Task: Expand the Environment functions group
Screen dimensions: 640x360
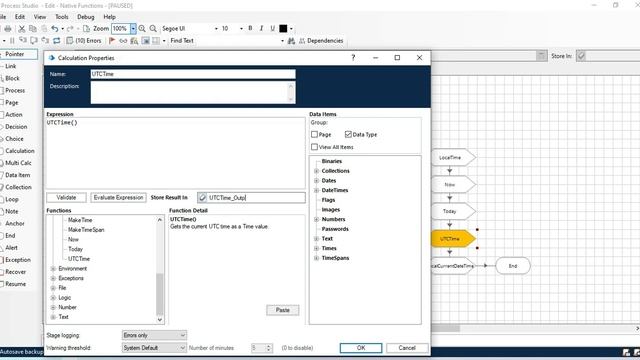Action: (x=53, y=269)
